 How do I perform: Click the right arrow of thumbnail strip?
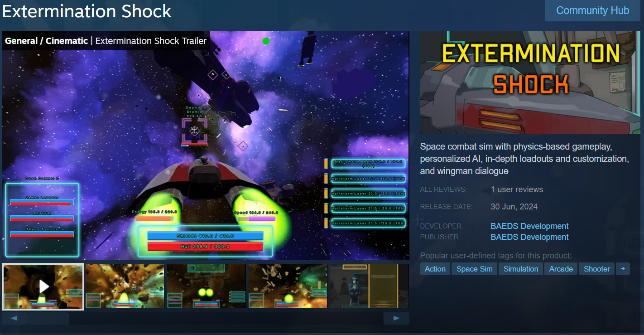(x=396, y=318)
